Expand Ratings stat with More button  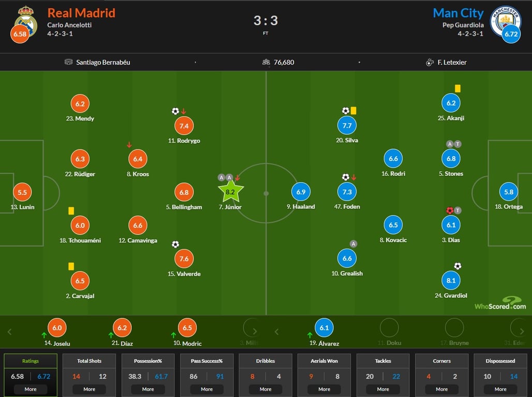(x=31, y=389)
